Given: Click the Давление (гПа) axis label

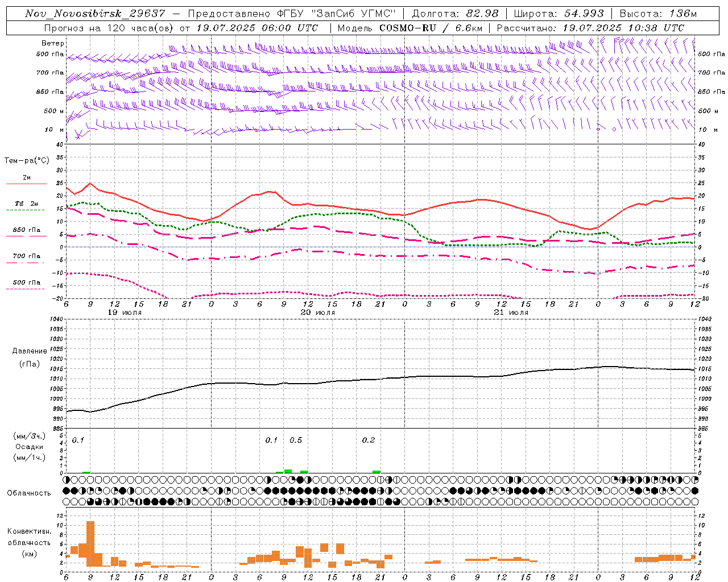Looking at the screenshot, I should [x=29, y=357].
